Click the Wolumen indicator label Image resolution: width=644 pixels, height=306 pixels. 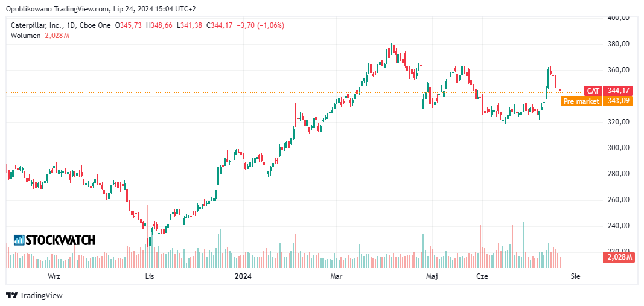(x=25, y=36)
